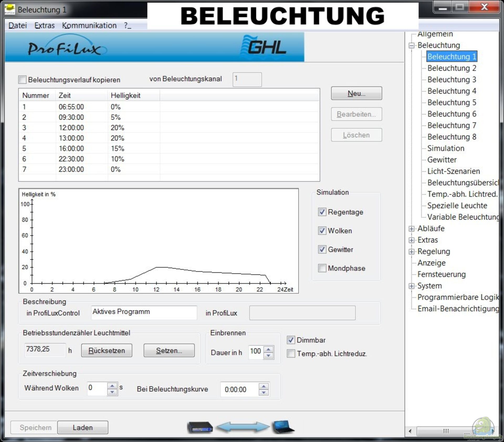
Task: Click the Neu... button
Action: [356, 93]
